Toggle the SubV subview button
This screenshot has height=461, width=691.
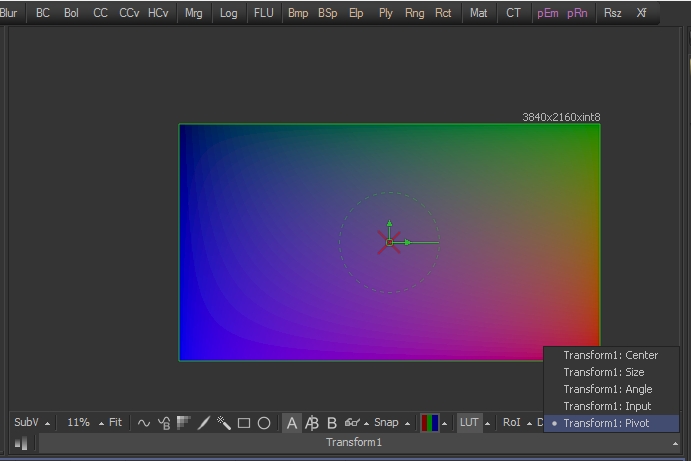coord(26,422)
